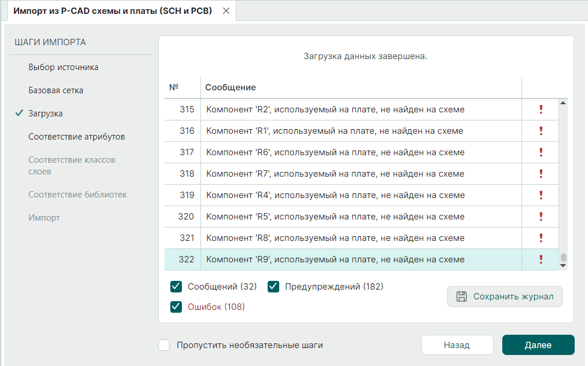Enable Пропустить необязательные шаги checkbox
Image resolution: width=588 pixels, height=366 pixels.
tap(165, 345)
